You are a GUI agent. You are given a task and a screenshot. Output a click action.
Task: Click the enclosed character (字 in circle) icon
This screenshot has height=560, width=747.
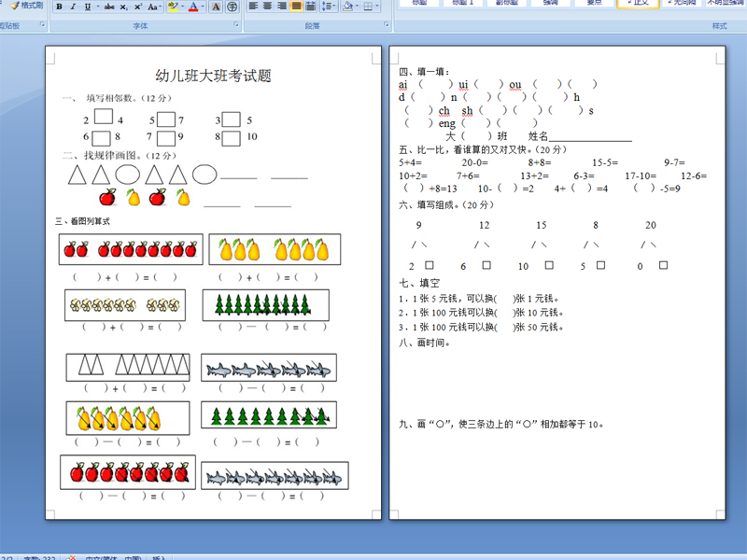point(232,7)
